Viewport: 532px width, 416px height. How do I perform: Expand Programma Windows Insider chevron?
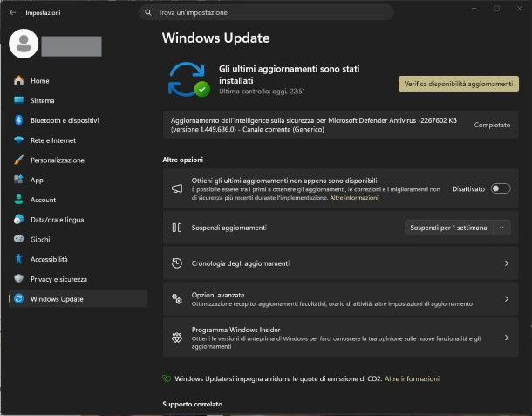pyautogui.click(x=506, y=338)
